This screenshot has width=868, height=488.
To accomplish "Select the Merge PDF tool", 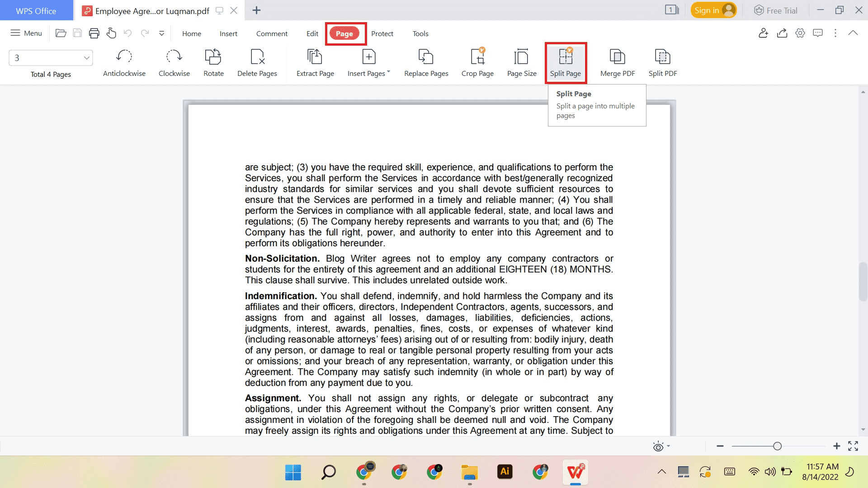I will (x=617, y=62).
